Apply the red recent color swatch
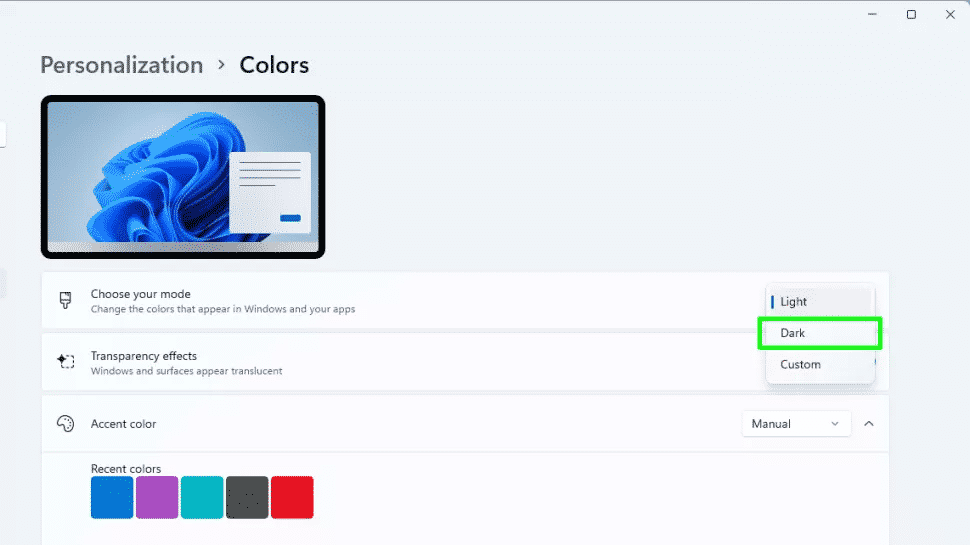The height and width of the screenshot is (545, 970). coord(292,497)
